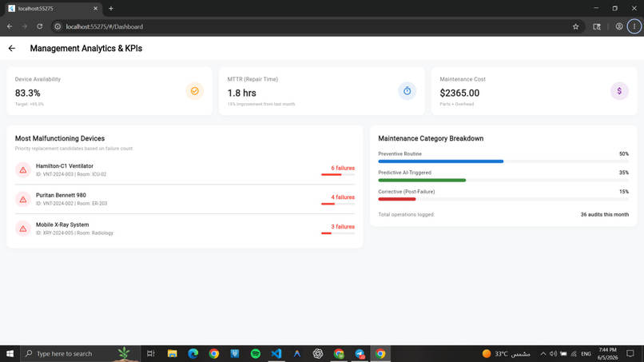Open the Chrome profile icon
The height and width of the screenshot is (362, 644).
(x=619, y=26)
